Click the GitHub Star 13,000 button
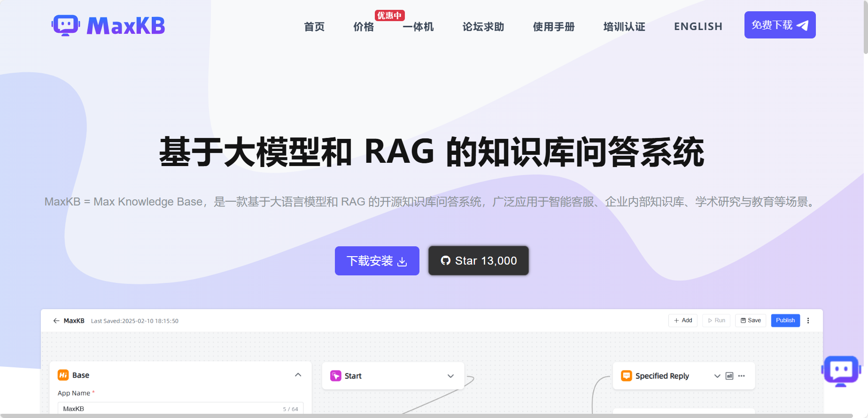 pos(478,261)
